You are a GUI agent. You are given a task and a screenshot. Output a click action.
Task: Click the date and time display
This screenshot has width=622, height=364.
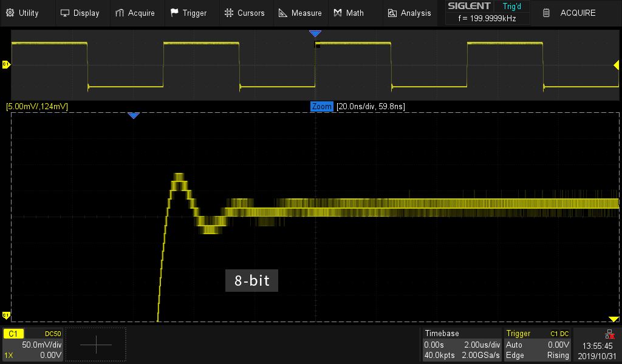coord(596,350)
